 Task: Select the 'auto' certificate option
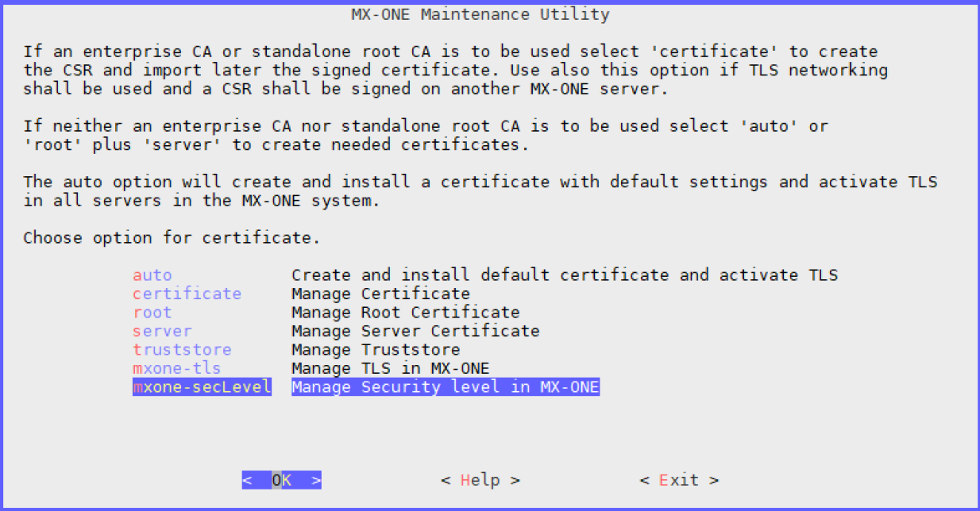click(152, 275)
